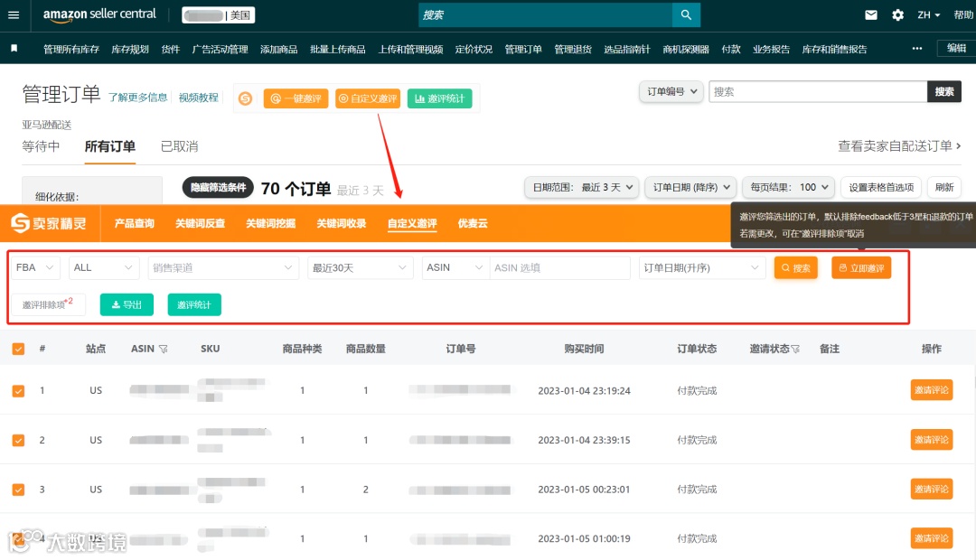Open 管理所有库存 in navigation
Screen dimensions: 976x560
click(x=71, y=49)
